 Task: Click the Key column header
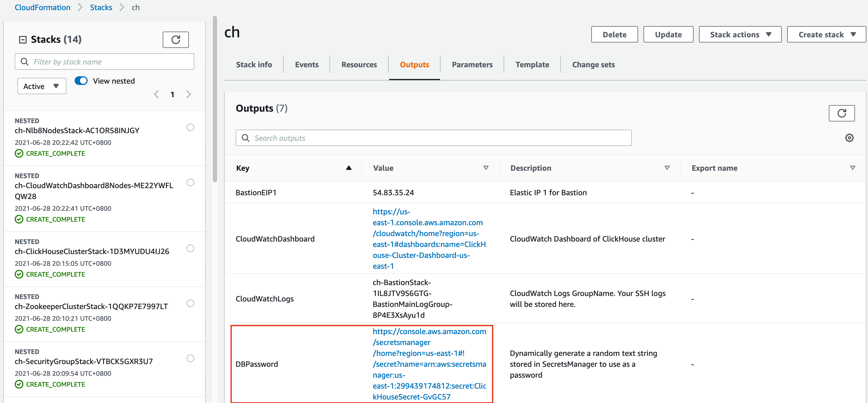coord(243,168)
